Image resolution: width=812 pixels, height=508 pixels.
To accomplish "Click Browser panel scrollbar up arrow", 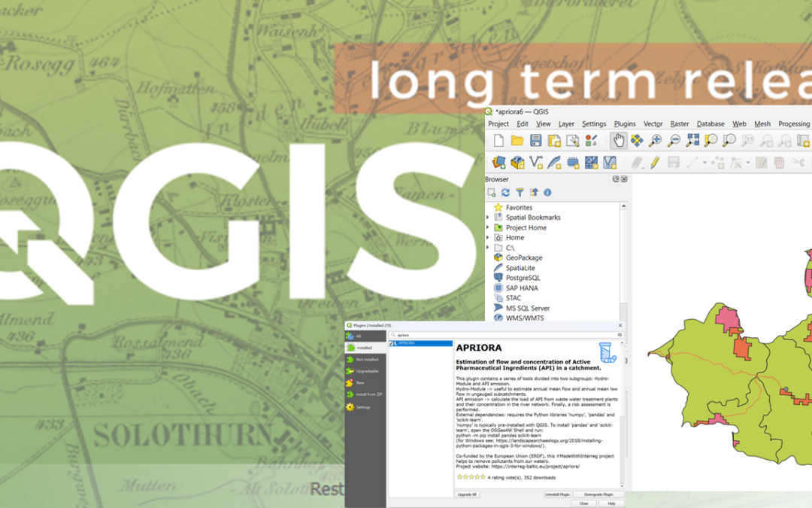I will click(x=623, y=206).
